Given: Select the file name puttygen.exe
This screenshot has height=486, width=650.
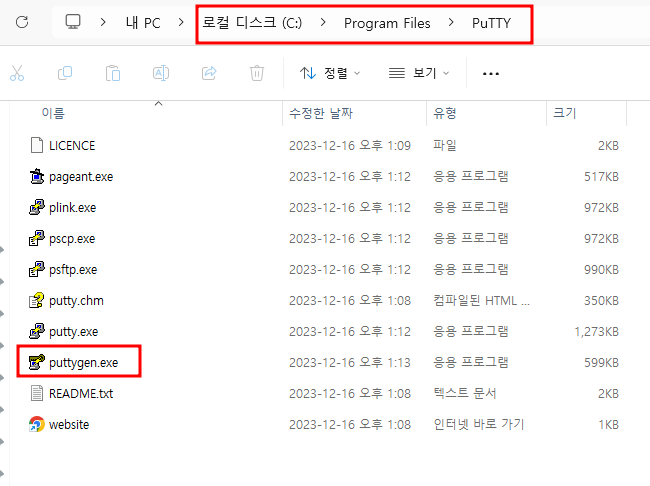Looking at the screenshot, I should tap(83, 363).
